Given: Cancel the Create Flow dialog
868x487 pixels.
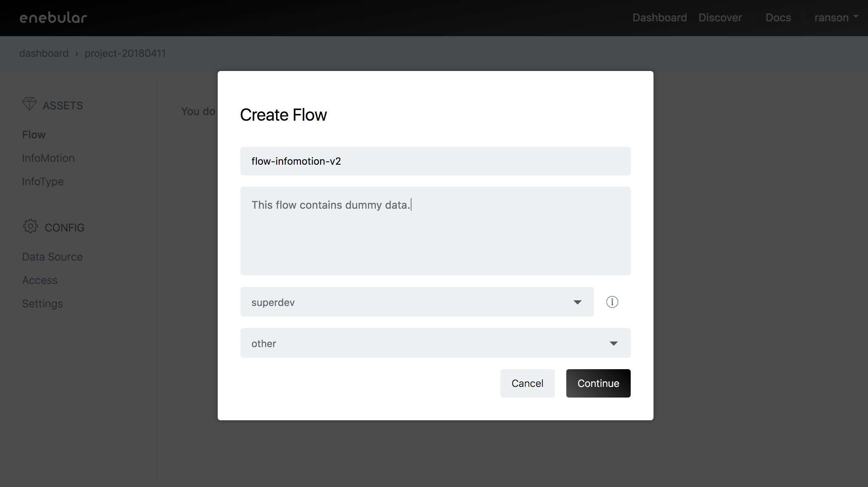Looking at the screenshot, I should [527, 383].
